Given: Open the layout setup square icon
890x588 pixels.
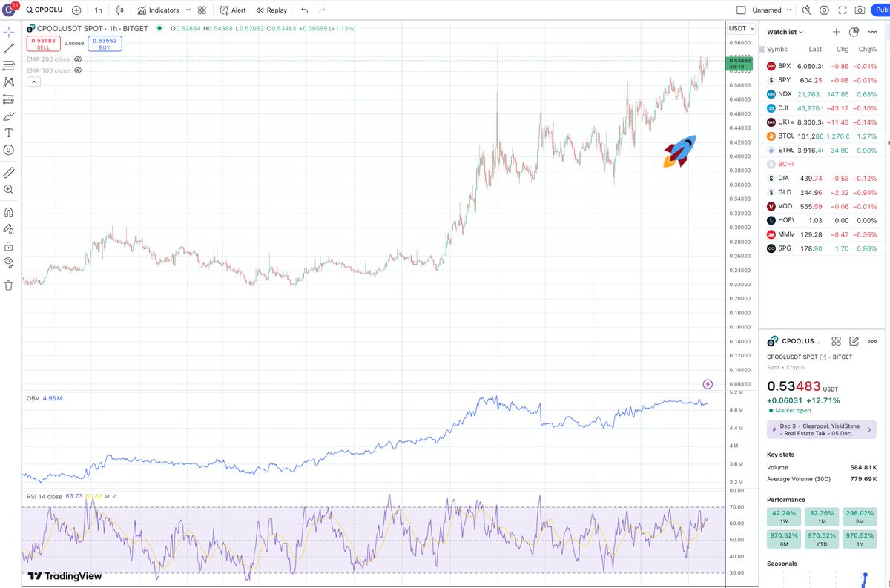Looking at the screenshot, I should pyautogui.click(x=741, y=10).
